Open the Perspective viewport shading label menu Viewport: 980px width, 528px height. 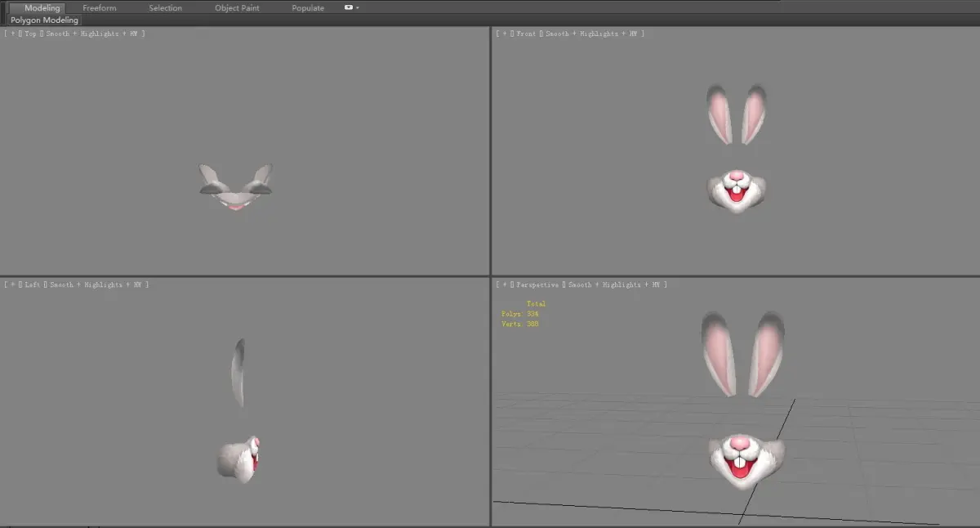613,284
